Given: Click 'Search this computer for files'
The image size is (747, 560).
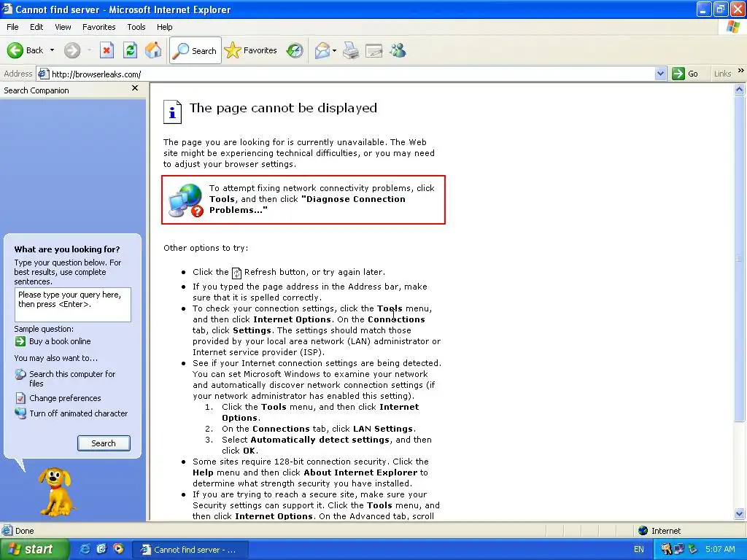Looking at the screenshot, I should 72,378.
